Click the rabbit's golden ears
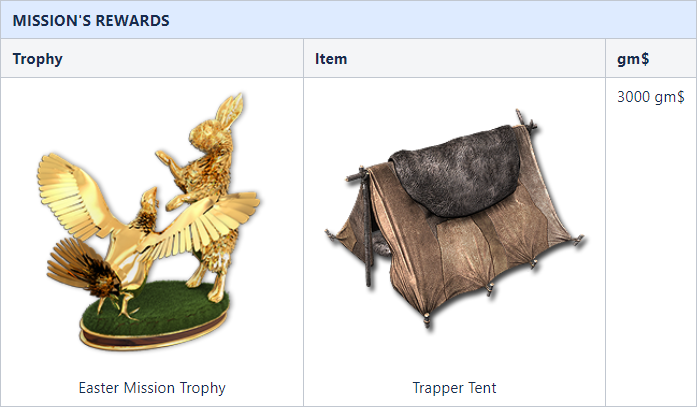The image size is (697, 407). point(230,111)
